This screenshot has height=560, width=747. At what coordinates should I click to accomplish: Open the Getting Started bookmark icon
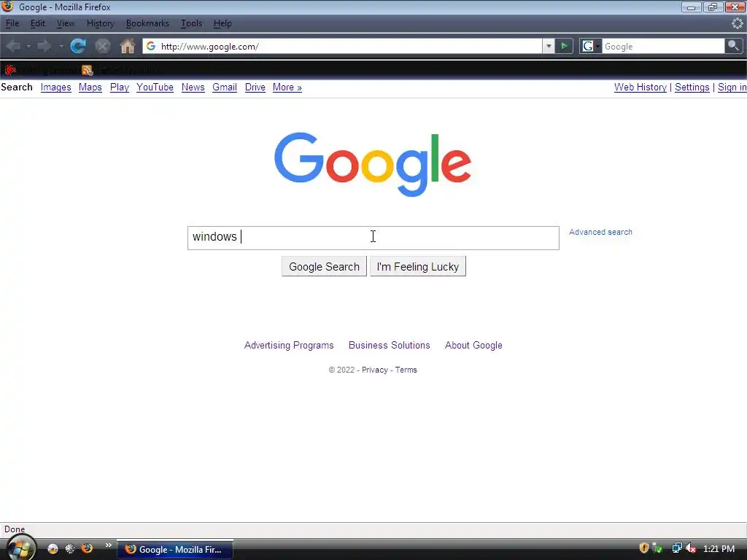click(x=10, y=71)
